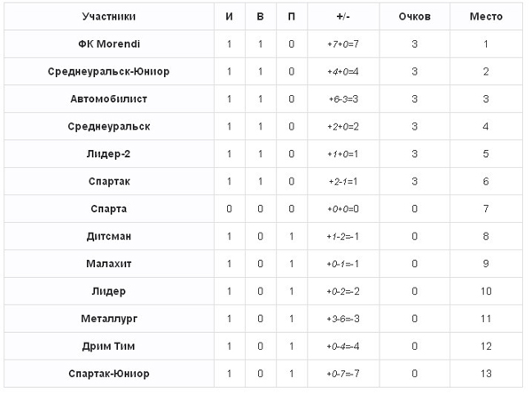Open the Спартак-Юниор team entry
This screenshot has height=395, width=532.
(x=108, y=374)
